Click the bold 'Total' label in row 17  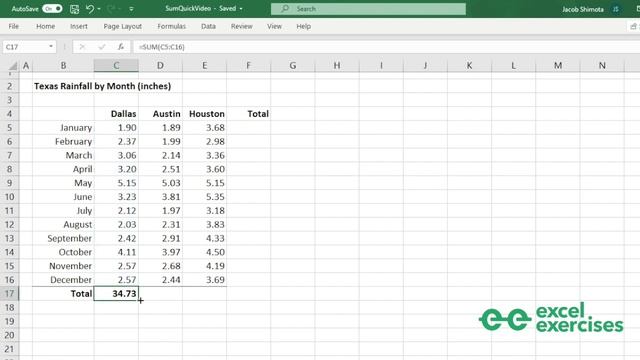[63, 293]
